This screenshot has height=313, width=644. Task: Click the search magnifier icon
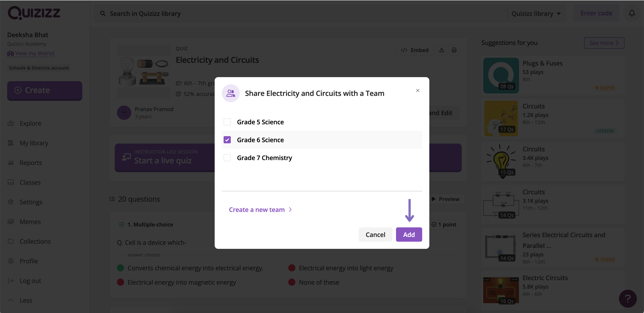(x=103, y=13)
